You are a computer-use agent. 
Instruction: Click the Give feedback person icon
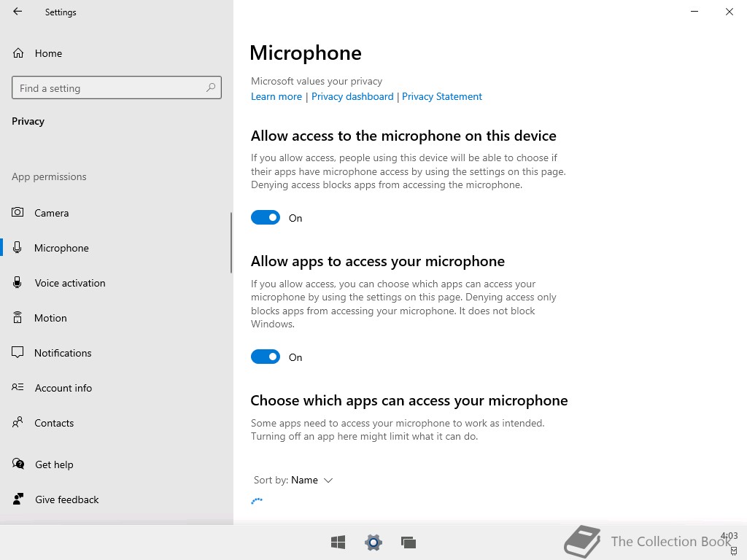[x=18, y=499]
